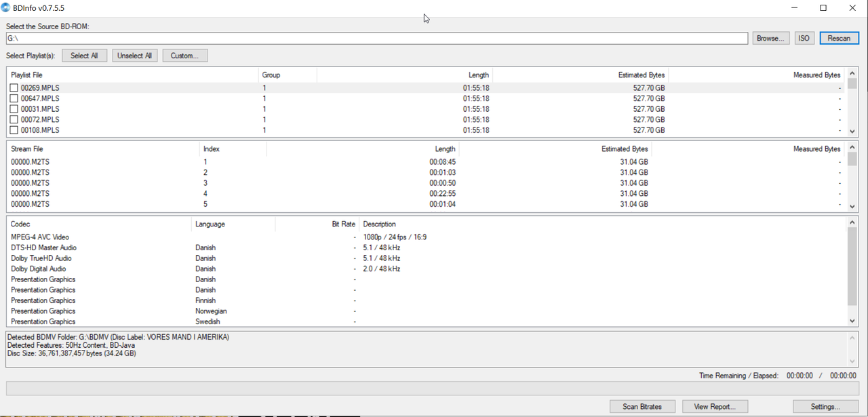Click Unselect All playlists
868x417 pixels.
pyautogui.click(x=134, y=56)
